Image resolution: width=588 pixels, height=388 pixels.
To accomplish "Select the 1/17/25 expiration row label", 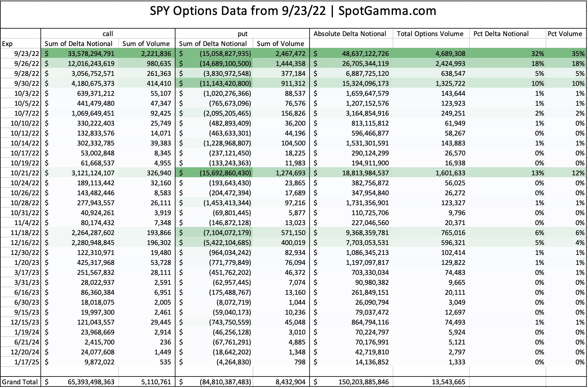I will pos(29,362).
